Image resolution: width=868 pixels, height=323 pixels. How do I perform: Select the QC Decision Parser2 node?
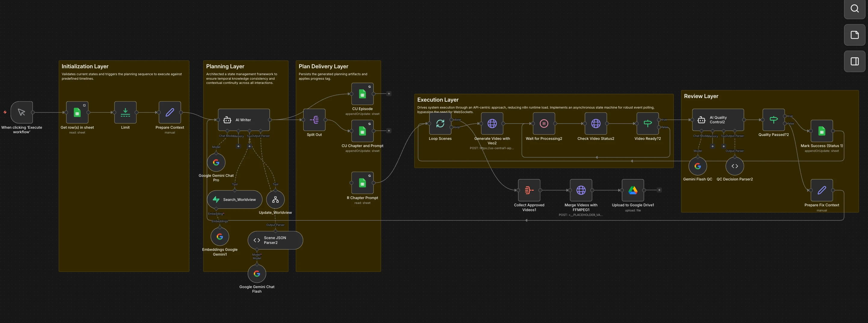pyautogui.click(x=735, y=166)
